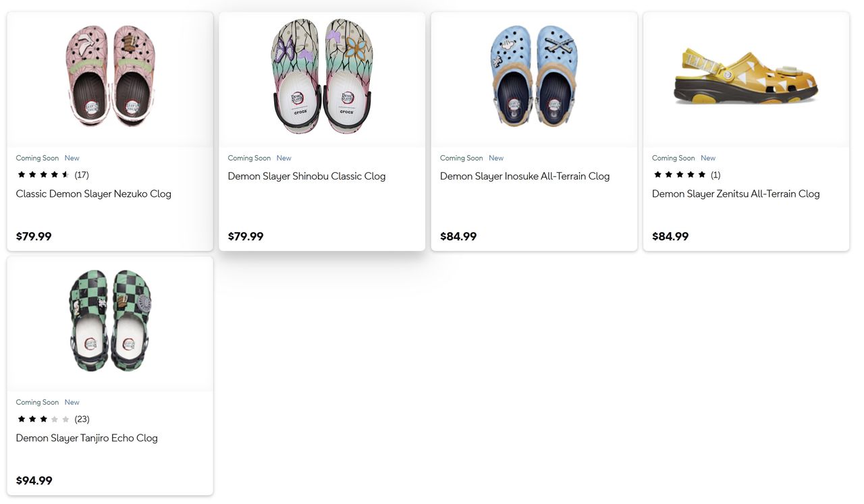Click Coming Soon label on Inosuke clog
The height and width of the screenshot is (504, 864).
[x=461, y=158]
